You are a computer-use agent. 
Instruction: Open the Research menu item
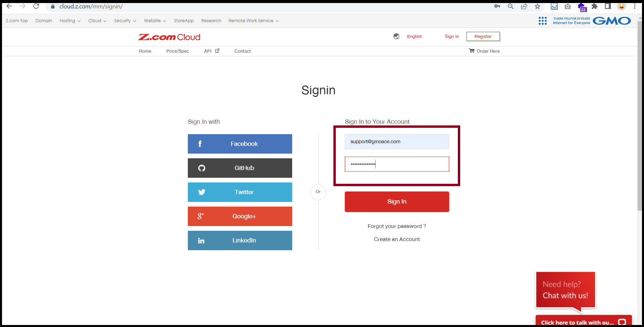coord(211,21)
